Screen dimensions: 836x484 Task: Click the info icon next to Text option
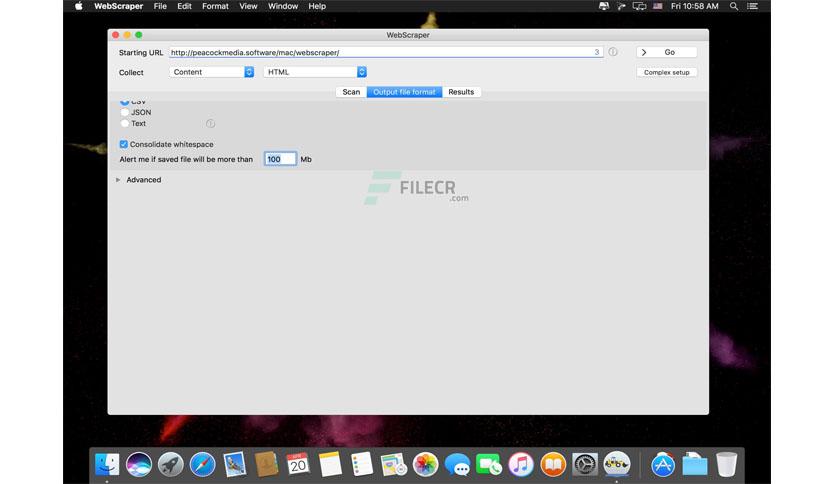tap(211, 124)
